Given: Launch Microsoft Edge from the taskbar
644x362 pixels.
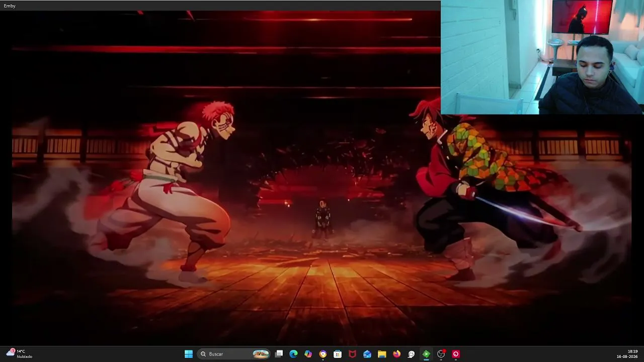Looking at the screenshot, I should click(294, 354).
